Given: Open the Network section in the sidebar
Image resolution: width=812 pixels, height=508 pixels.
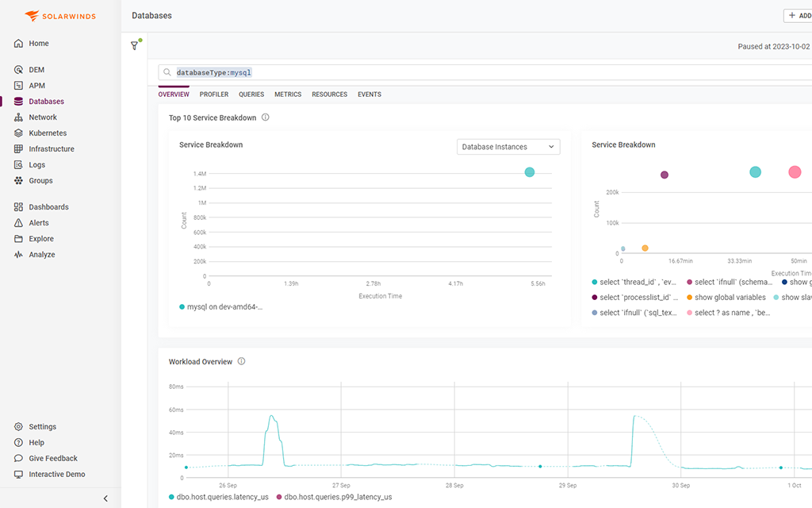Looking at the screenshot, I should (x=41, y=117).
